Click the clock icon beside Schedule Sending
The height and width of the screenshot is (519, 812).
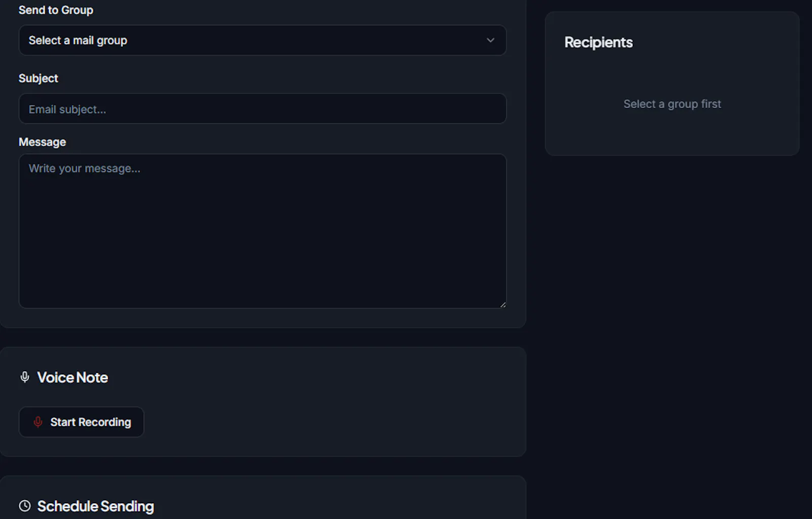[24, 506]
